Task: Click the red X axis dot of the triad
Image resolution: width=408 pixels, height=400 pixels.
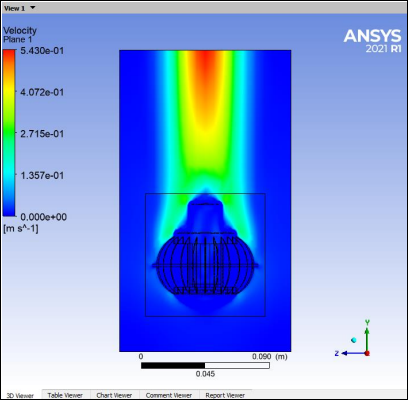Action: tap(367, 353)
